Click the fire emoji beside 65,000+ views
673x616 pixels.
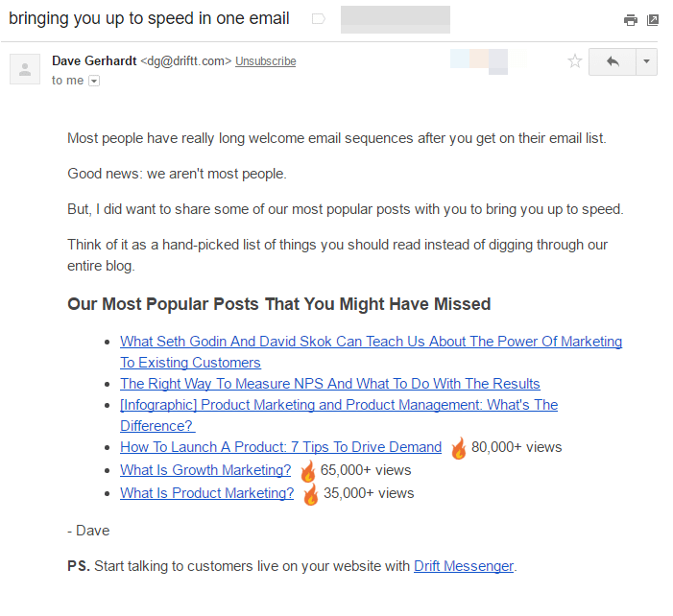tap(308, 471)
